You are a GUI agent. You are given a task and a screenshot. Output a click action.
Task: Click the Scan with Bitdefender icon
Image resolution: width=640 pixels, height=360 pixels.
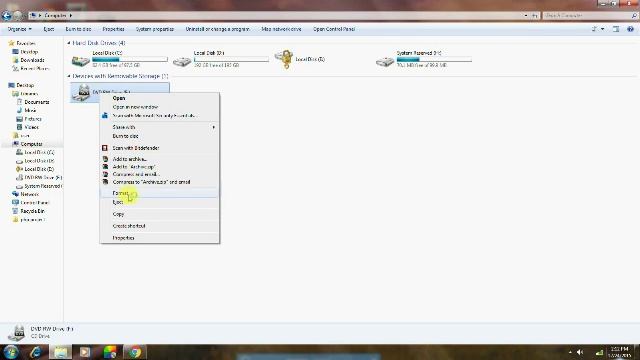pos(105,148)
